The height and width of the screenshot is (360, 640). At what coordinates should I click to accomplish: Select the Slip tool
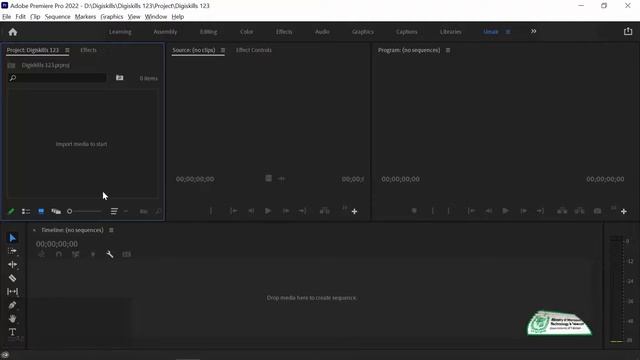(13, 291)
